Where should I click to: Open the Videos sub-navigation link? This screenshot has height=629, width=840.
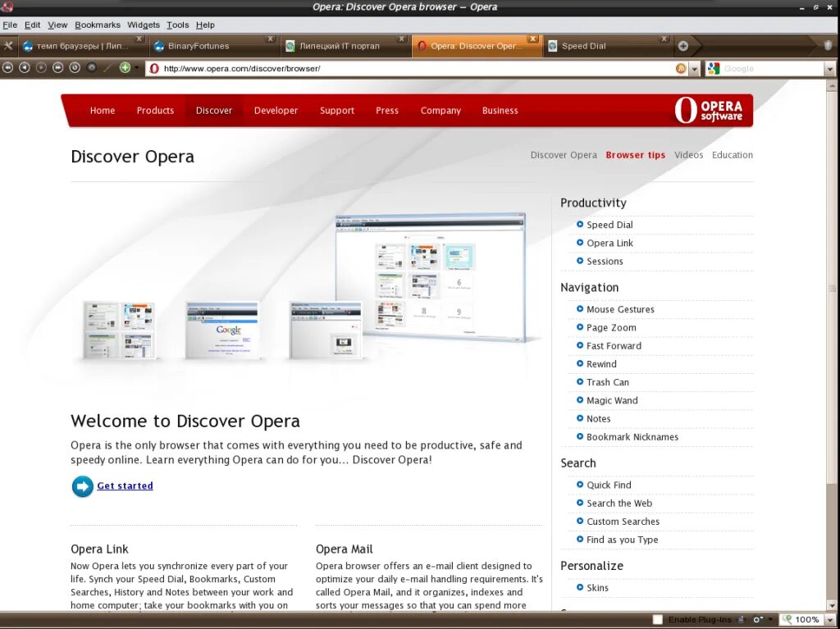click(688, 155)
